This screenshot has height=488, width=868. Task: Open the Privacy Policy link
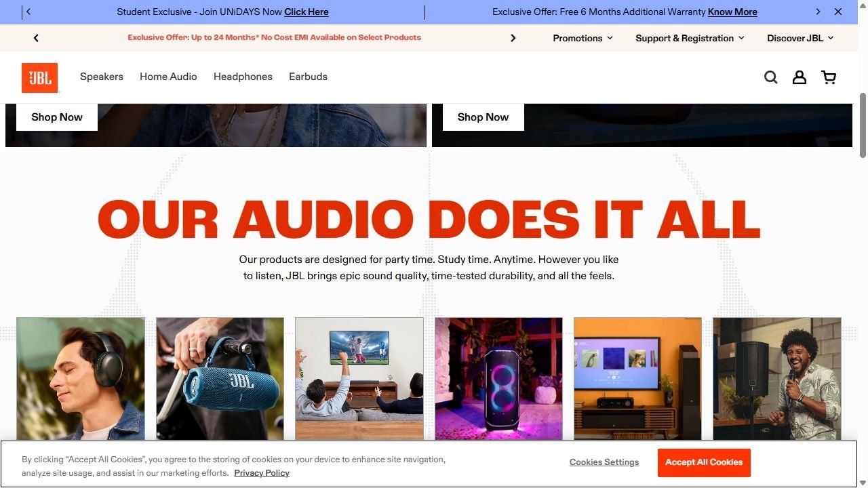click(262, 473)
